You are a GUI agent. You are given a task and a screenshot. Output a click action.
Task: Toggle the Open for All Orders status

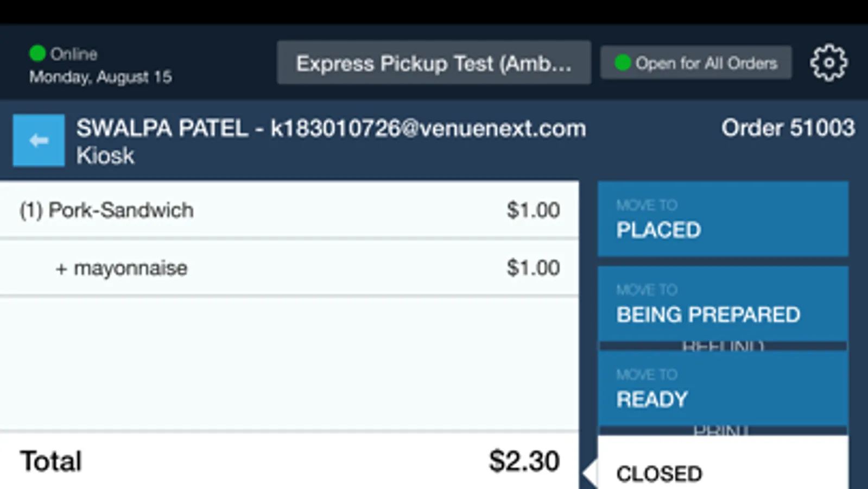[x=695, y=63]
